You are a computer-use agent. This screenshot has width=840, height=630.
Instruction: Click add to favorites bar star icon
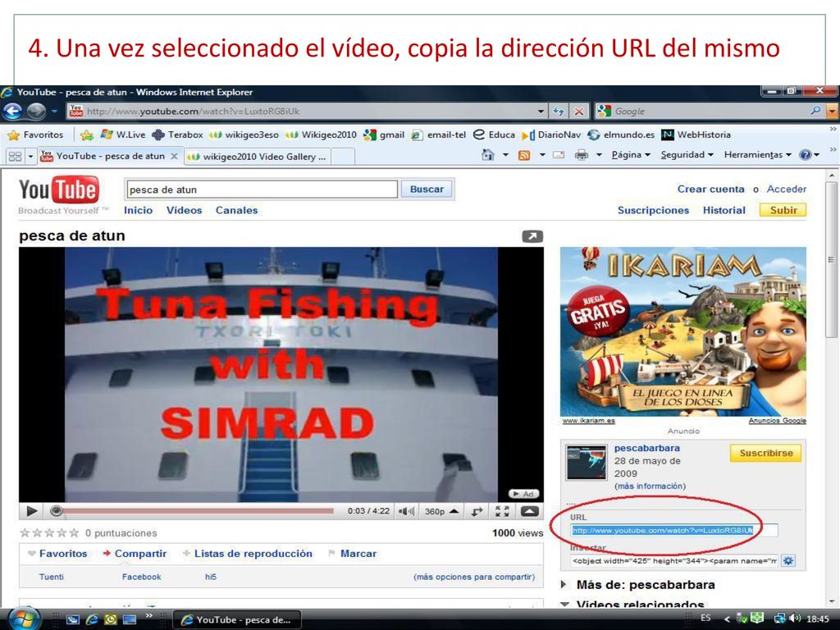pyautogui.click(x=86, y=135)
